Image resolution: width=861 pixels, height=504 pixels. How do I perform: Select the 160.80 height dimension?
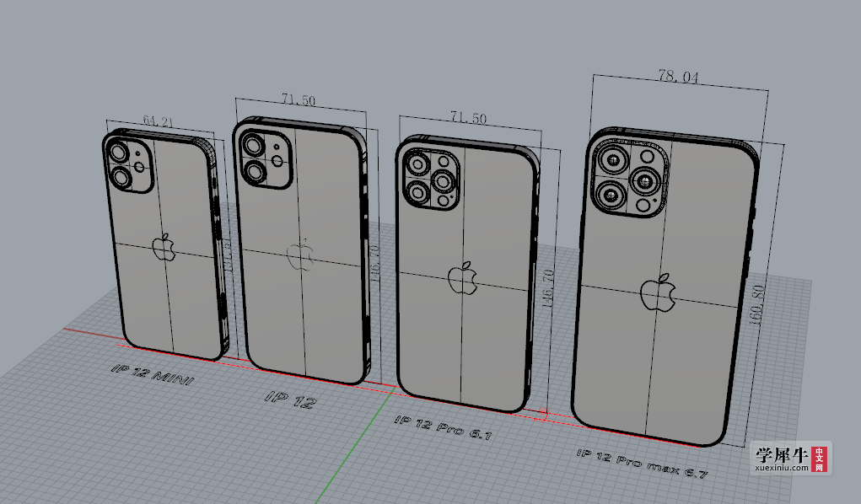(x=756, y=306)
